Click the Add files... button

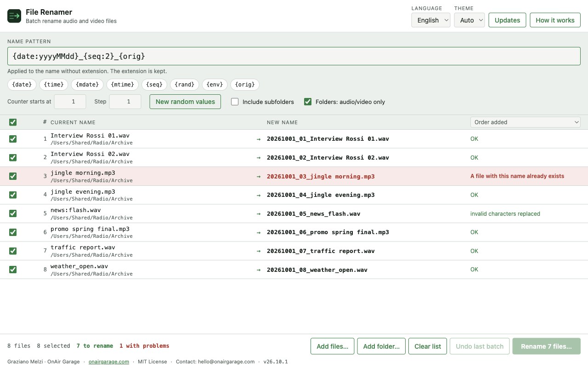(x=332, y=346)
